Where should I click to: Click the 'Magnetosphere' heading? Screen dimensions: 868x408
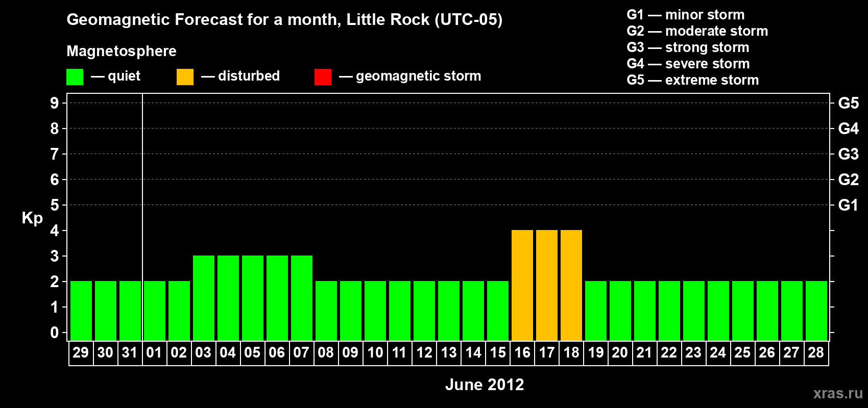click(122, 51)
